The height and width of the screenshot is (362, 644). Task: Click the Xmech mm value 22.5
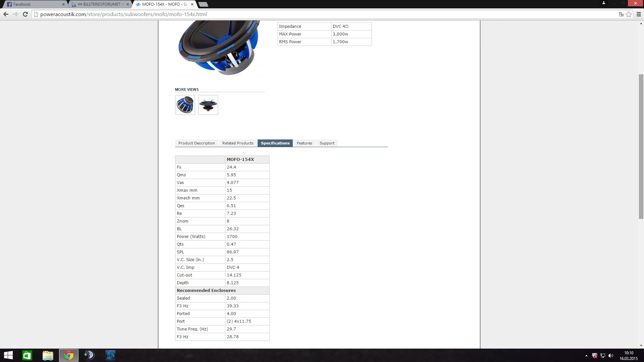[231, 198]
